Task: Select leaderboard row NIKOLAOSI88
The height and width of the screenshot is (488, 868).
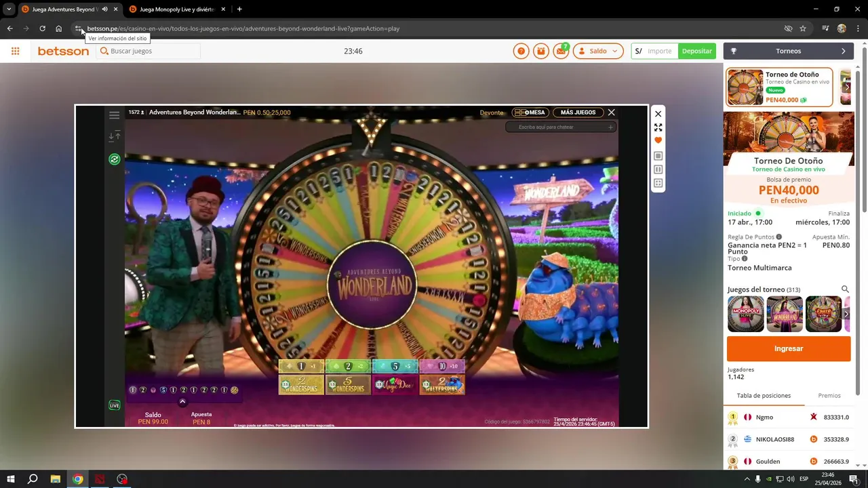Action: [789, 439]
